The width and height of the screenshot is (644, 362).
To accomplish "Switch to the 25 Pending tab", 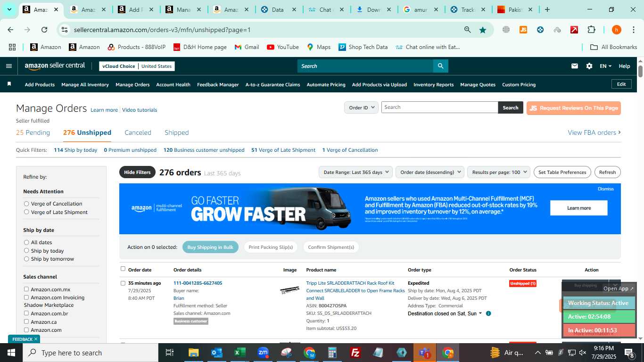I will (33, 132).
